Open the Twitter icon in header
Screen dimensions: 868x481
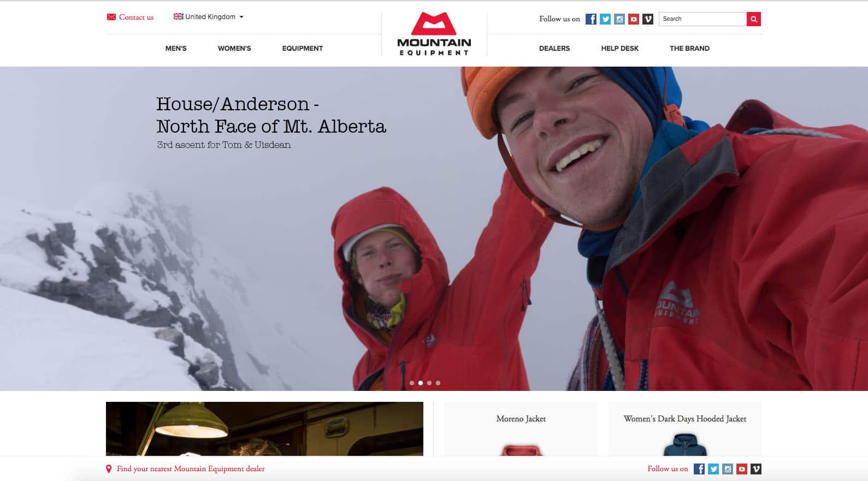point(605,19)
